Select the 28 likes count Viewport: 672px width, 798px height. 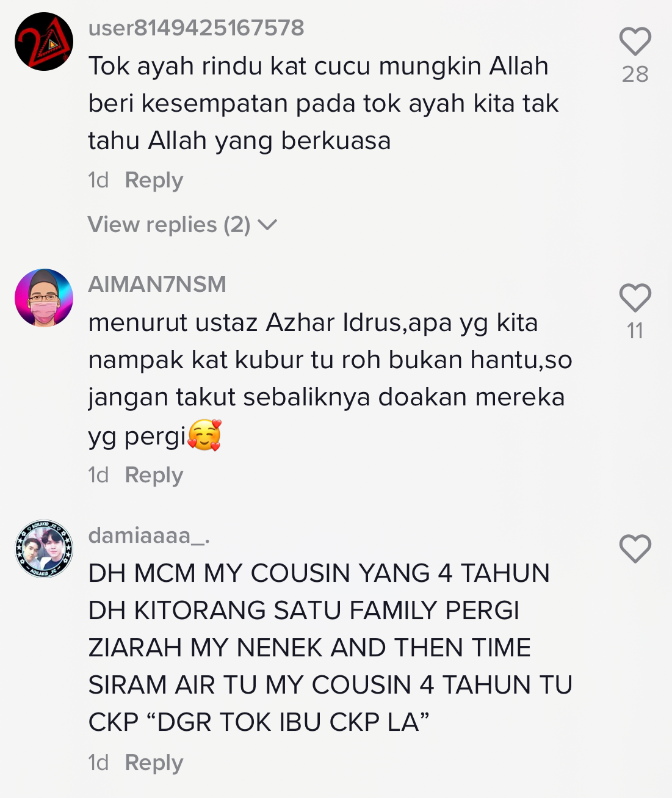click(635, 74)
